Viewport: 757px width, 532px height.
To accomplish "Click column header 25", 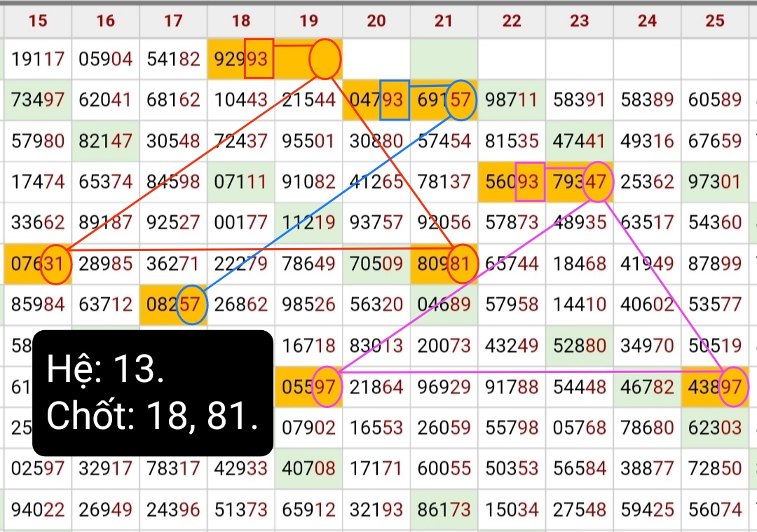I will coord(715,21).
